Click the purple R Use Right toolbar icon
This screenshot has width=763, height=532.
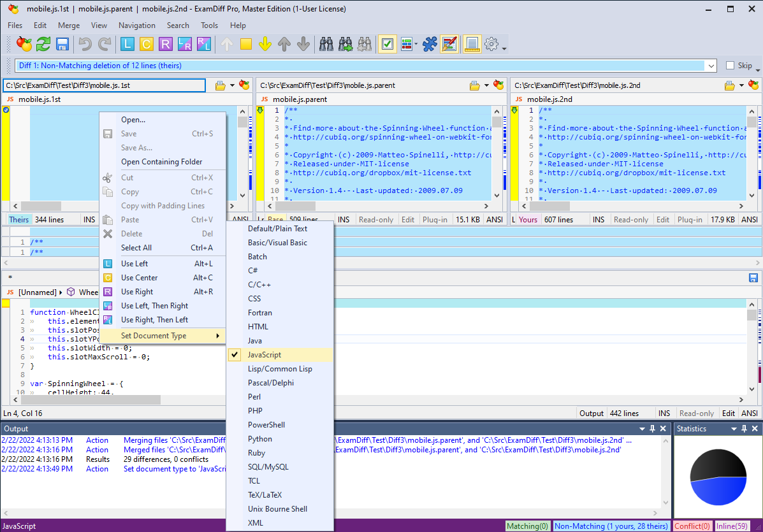(x=166, y=44)
